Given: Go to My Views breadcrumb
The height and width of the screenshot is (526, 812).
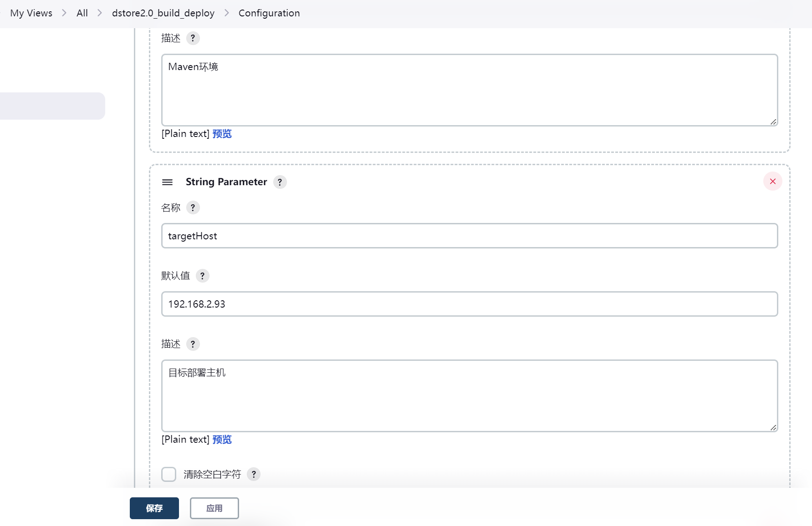Looking at the screenshot, I should (x=31, y=13).
